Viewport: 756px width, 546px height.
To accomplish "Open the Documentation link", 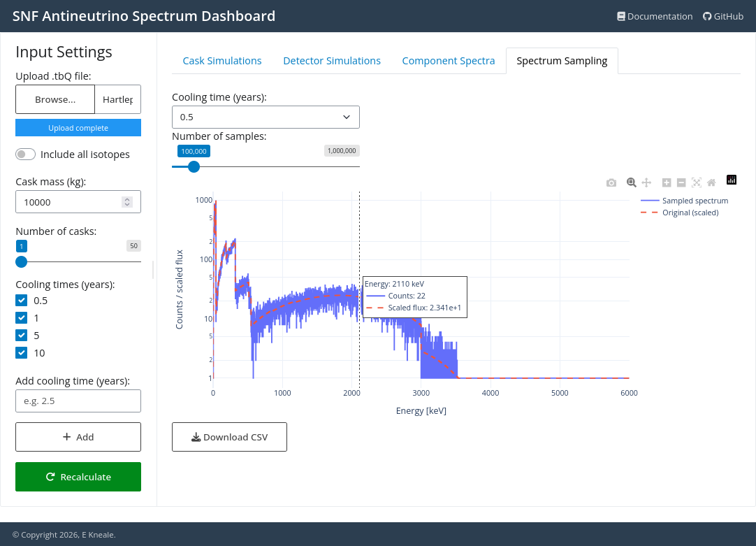I will tap(655, 16).
